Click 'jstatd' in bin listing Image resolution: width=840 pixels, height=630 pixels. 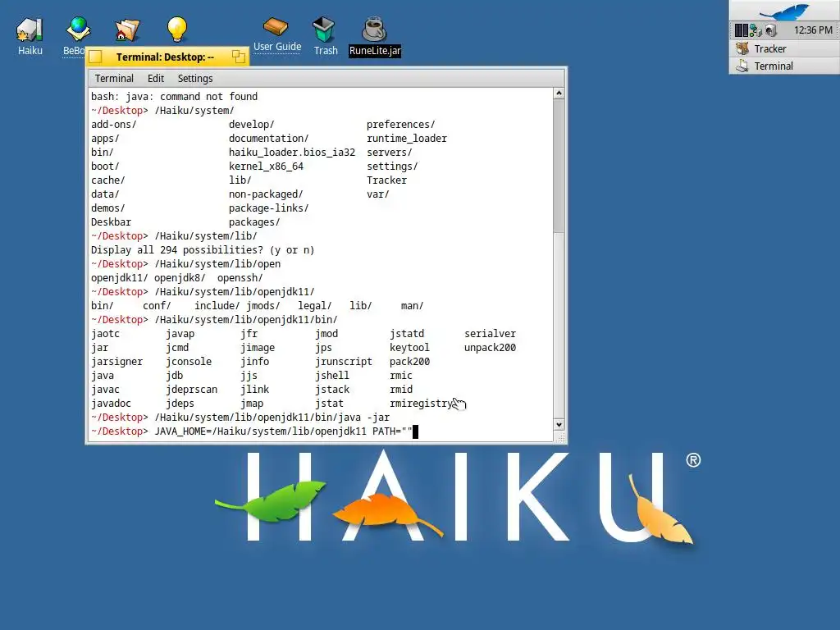pyautogui.click(x=407, y=334)
